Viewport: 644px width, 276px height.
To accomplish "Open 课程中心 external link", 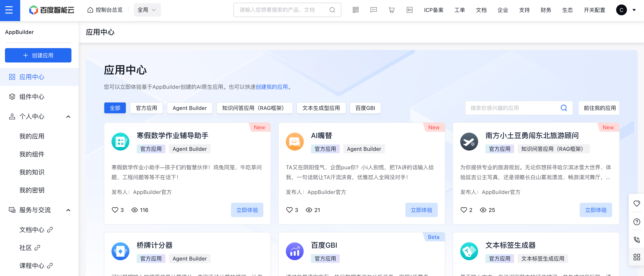I will 36,266.
